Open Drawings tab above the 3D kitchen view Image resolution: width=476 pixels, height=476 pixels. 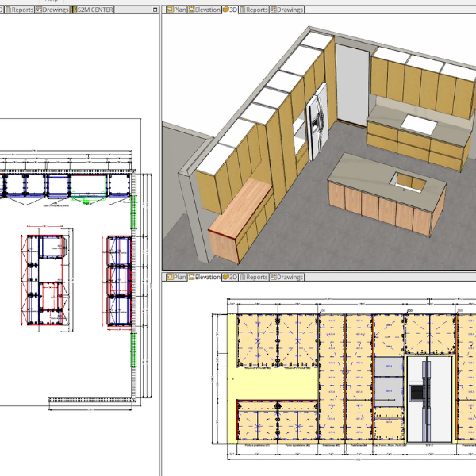(287, 10)
